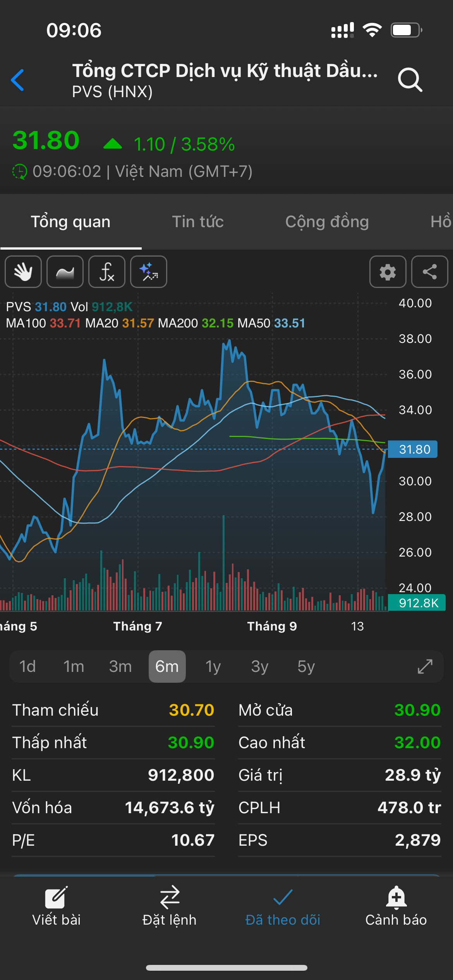Select the 1d timeframe
This screenshot has width=453, height=980.
point(27,666)
